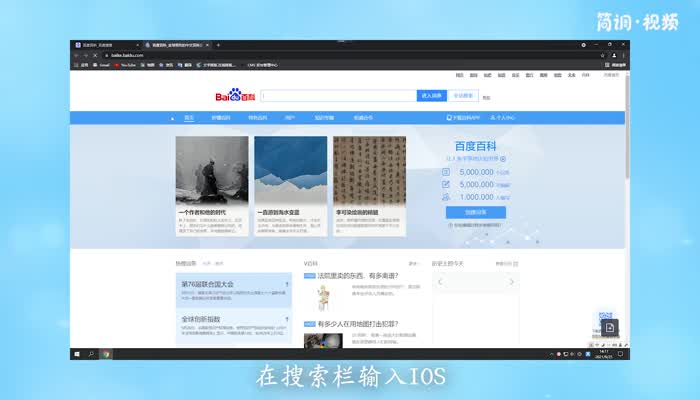
Task: Click the previous arrow in history calendar widget
Action: [441, 282]
